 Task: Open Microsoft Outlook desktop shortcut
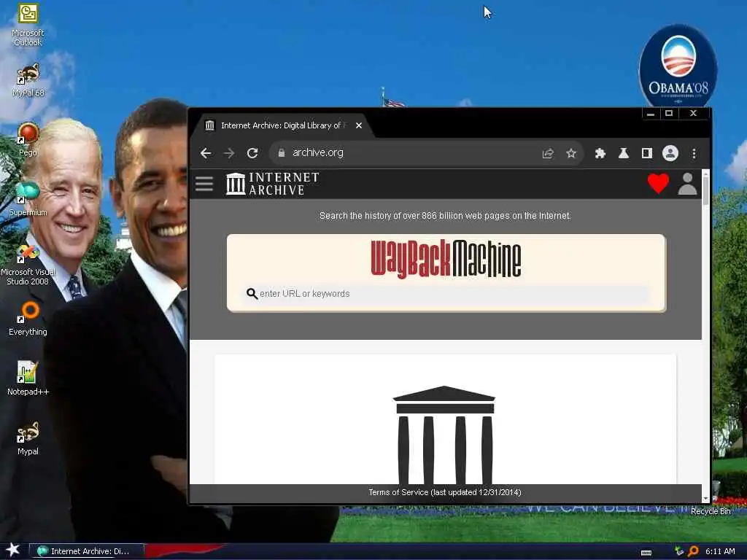click(28, 24)
